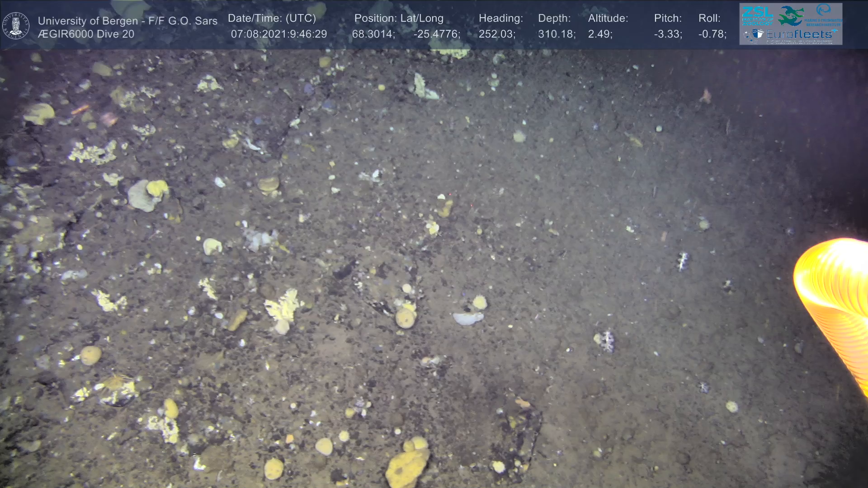Click the Eurofleets+ ship shield icon
The height and width of the screenshot is (488, 868).
click(x=757, y=34)
